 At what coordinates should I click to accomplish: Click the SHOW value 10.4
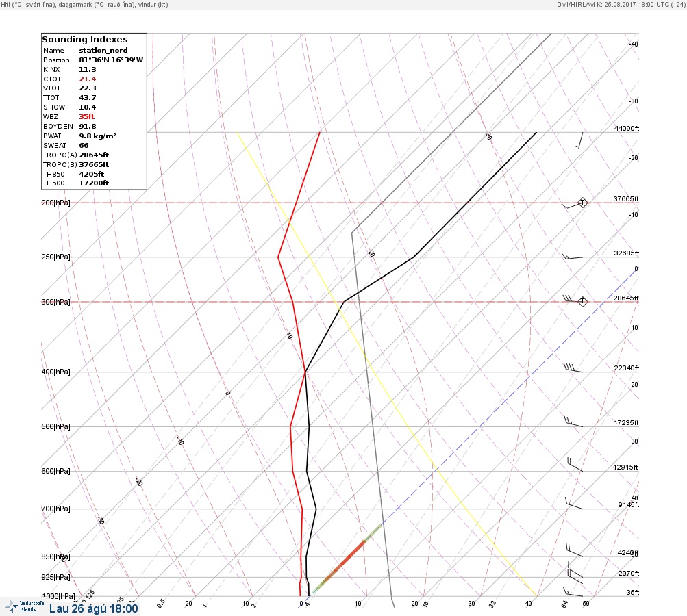pyautogui.click(x=88, y=107)
